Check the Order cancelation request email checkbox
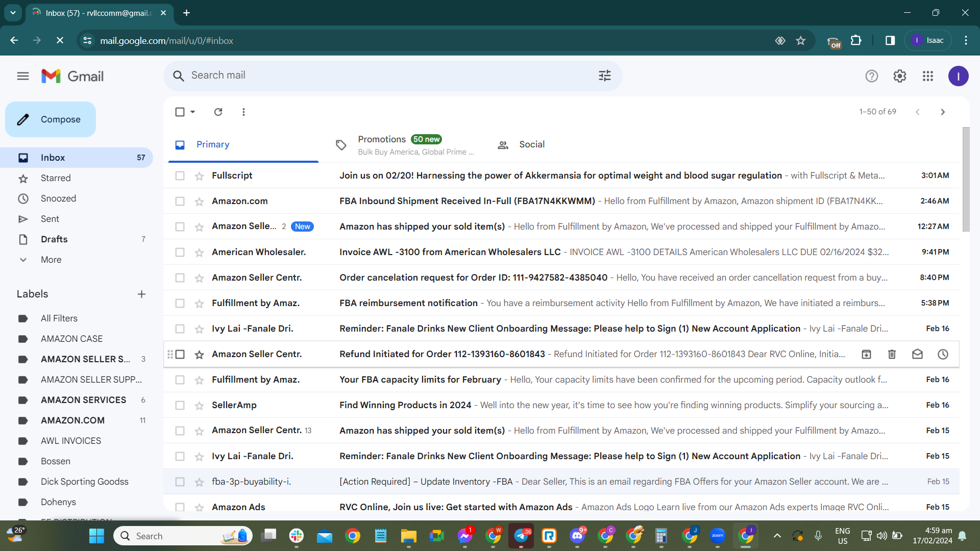The image size is (980, 551). coord(180,278)
